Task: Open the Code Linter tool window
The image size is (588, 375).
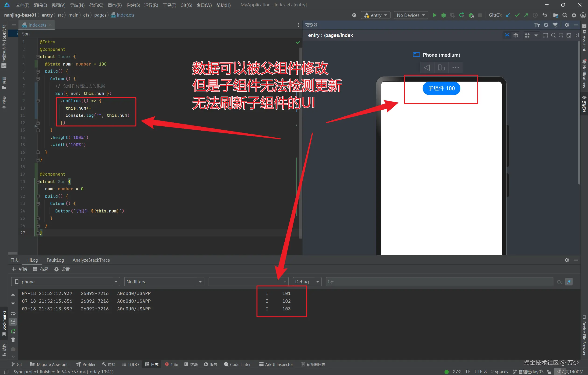Action: (237, 364)
